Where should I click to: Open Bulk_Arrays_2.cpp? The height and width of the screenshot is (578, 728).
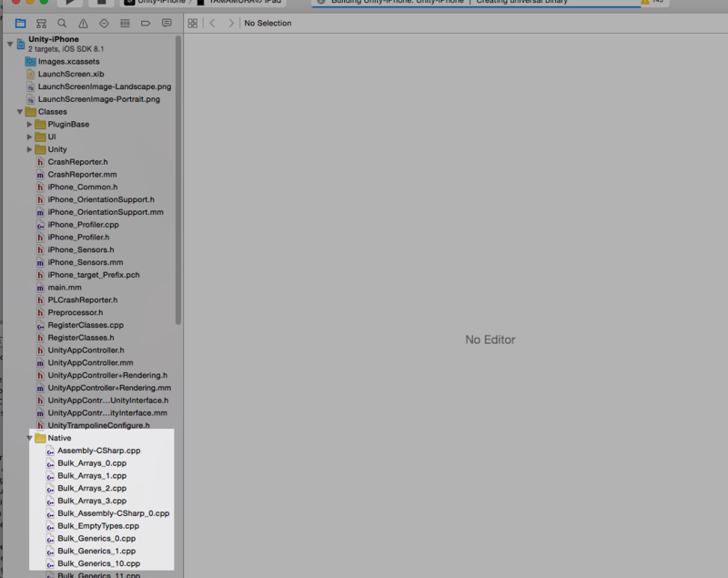[93, 489]
